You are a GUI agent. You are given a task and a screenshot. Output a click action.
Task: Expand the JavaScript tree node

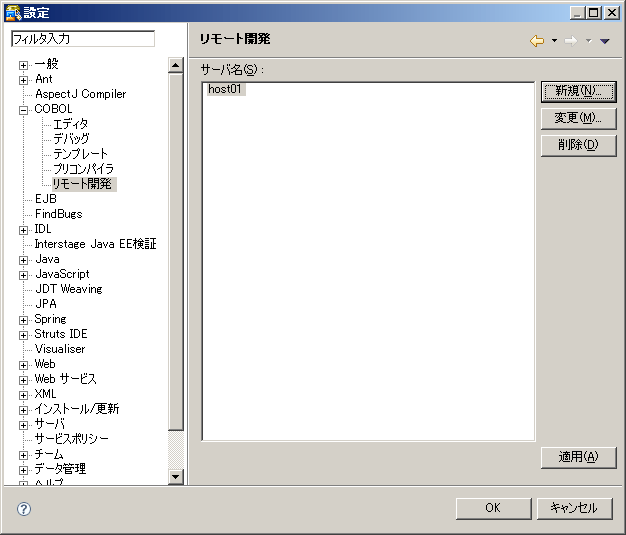24,275
